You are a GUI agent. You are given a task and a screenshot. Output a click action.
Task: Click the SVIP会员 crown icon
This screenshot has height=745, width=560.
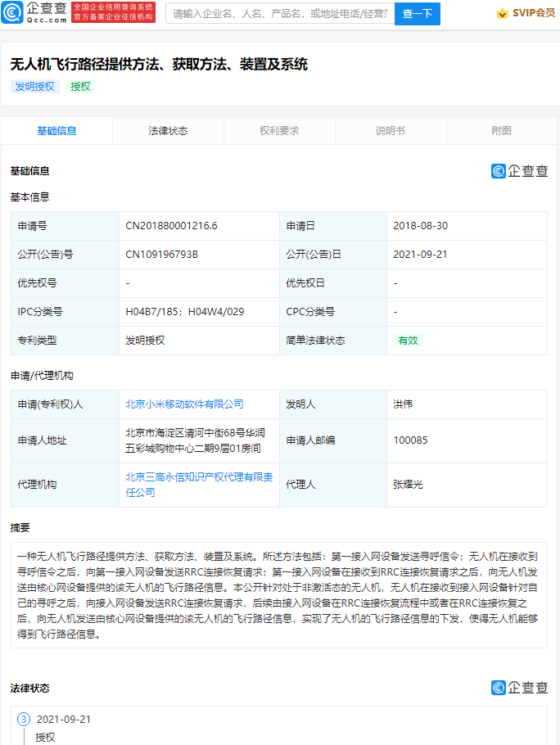point(502,14)
